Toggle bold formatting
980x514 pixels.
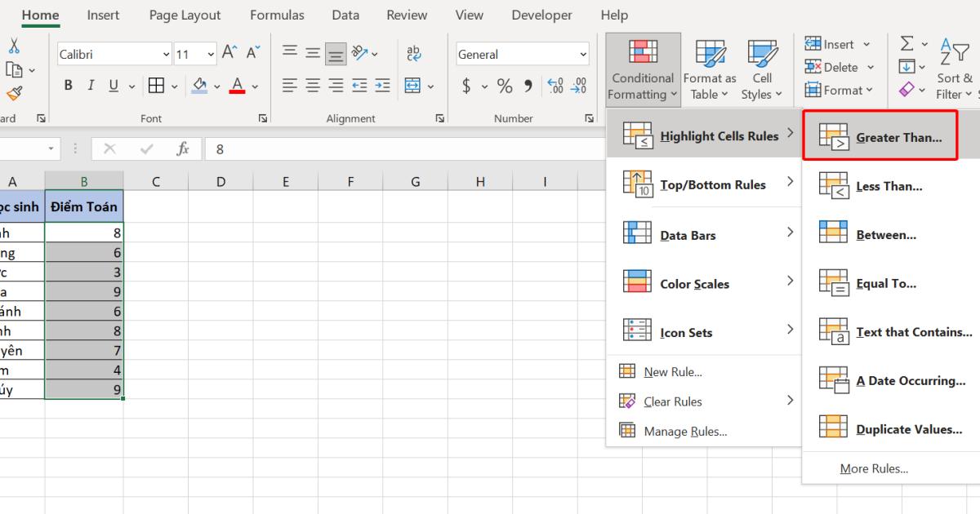tap(69, 85)
